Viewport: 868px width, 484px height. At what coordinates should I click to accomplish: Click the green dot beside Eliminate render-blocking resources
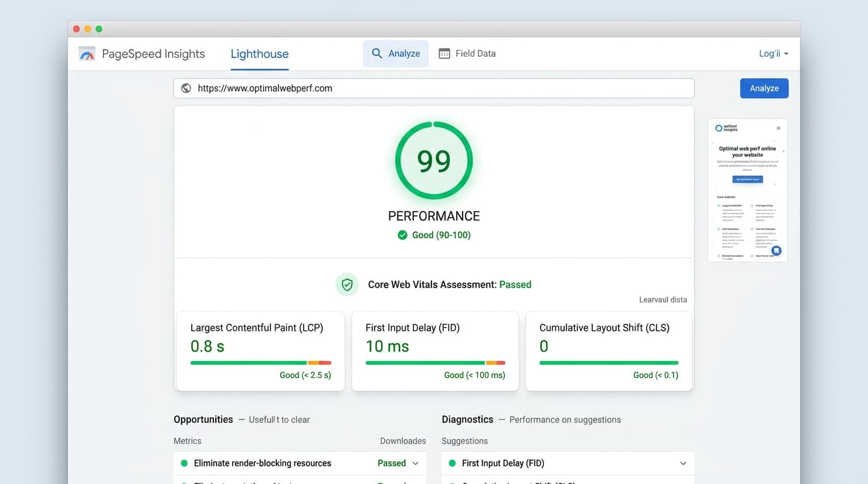click(184, 463)
